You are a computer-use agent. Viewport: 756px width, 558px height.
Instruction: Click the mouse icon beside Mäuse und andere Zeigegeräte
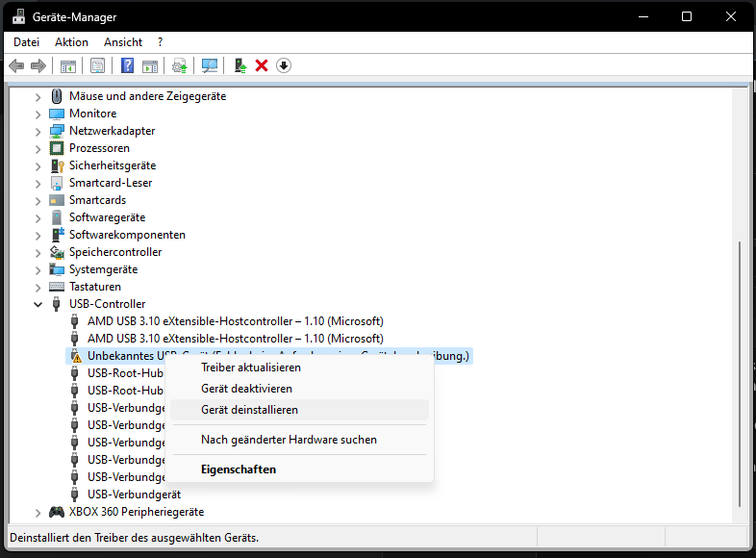tap(57, 96)
